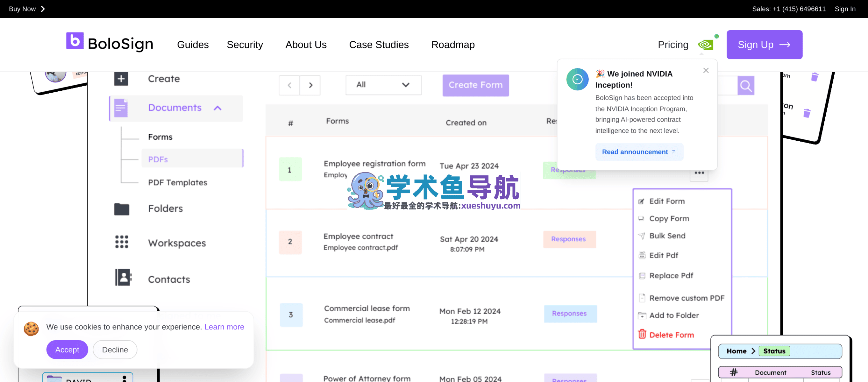Image resolution: width=868 pixels, height=382 pixels.
Task: Open the NVIDIA announcement icon
Action: coord(705,45)
